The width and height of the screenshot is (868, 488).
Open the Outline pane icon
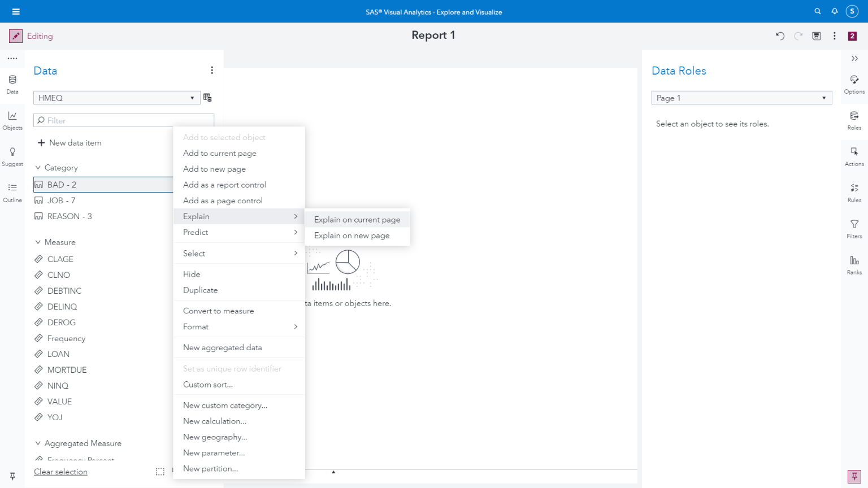[x=12, y=192]
